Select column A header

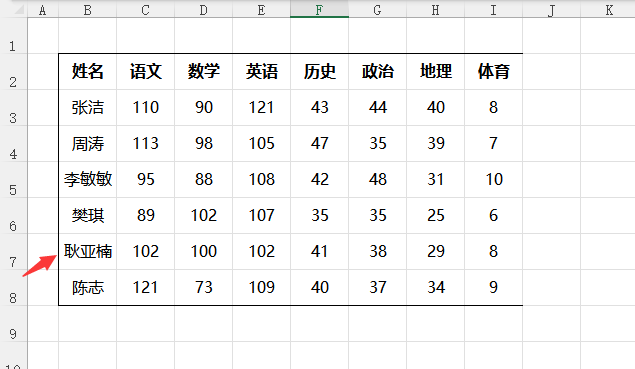(43, 10)
